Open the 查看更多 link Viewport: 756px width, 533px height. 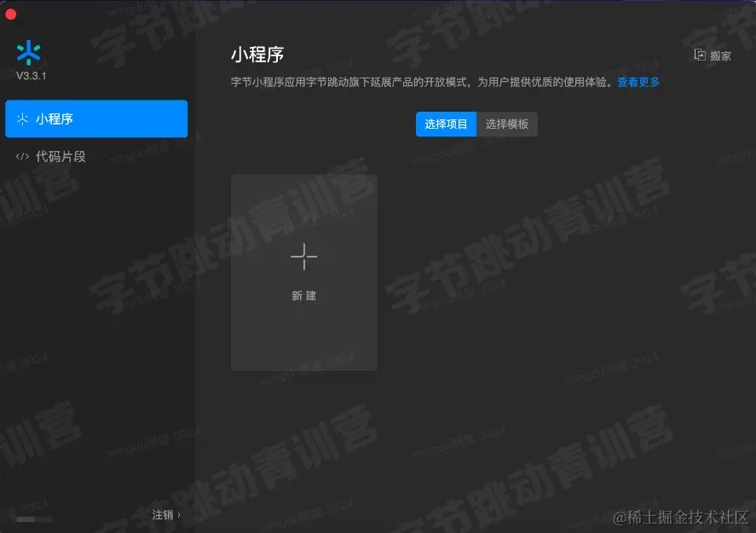click(x=637, y=82)
